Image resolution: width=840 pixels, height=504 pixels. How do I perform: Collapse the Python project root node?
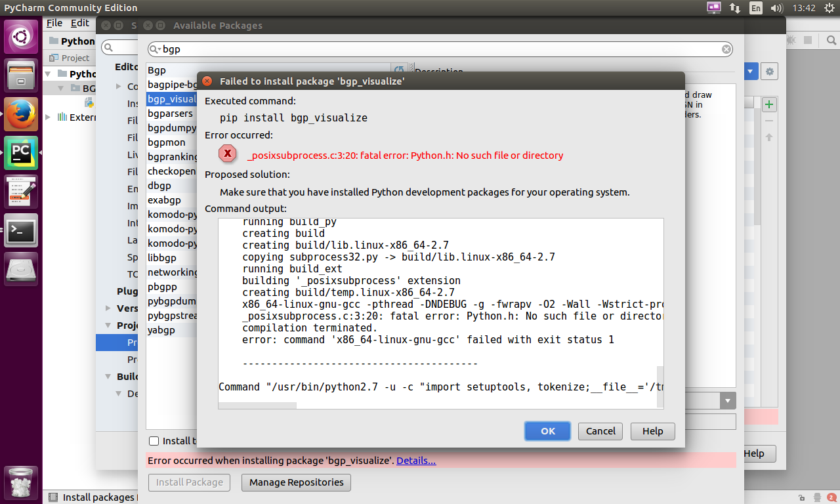(x=49, y=73)
